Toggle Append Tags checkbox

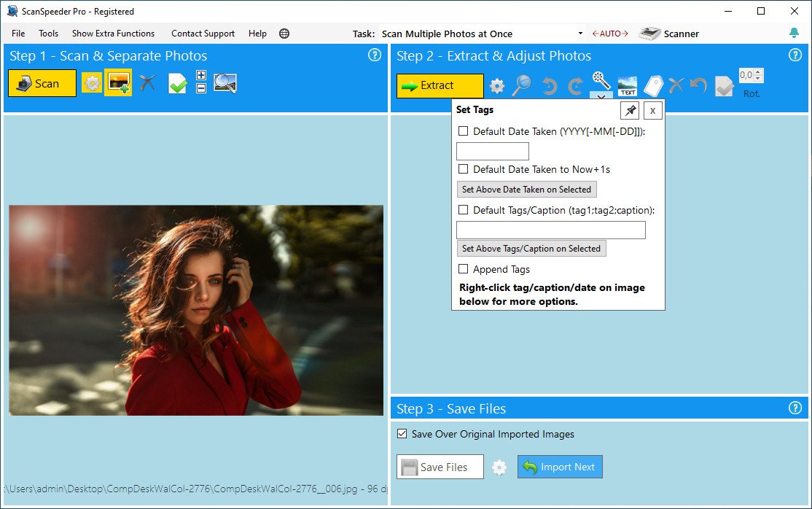tap(463, 269)
